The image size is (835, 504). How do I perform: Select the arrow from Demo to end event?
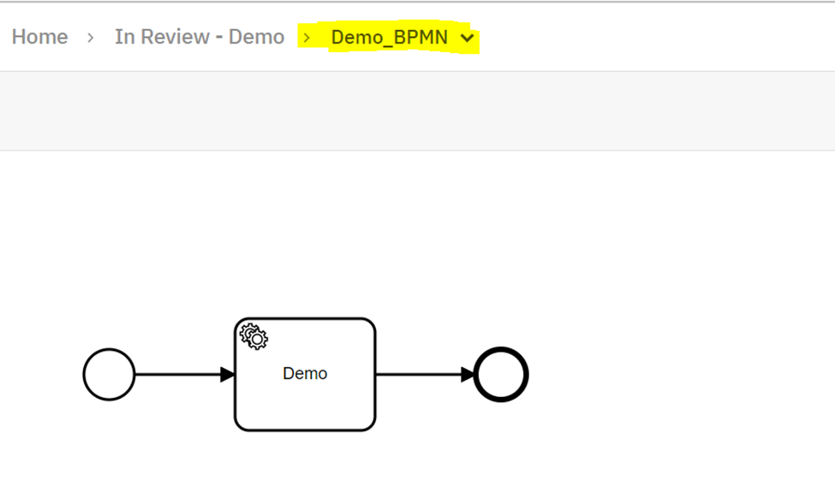coord(424,373)
